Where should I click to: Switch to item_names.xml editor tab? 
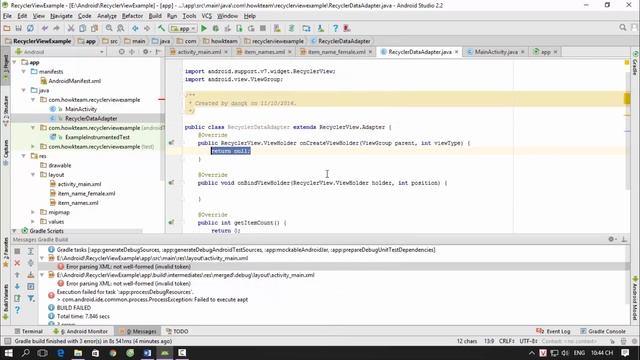click(x=264, y=52)
